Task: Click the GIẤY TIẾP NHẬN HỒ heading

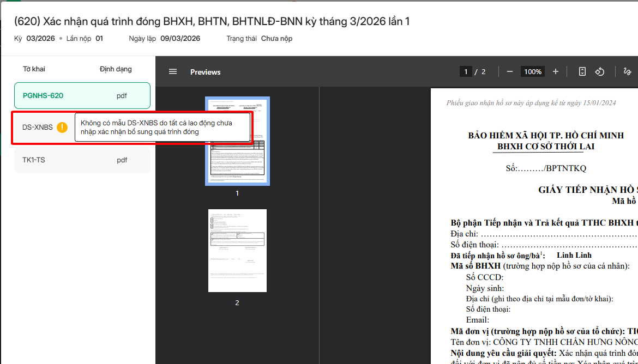Action: point(588,190)
